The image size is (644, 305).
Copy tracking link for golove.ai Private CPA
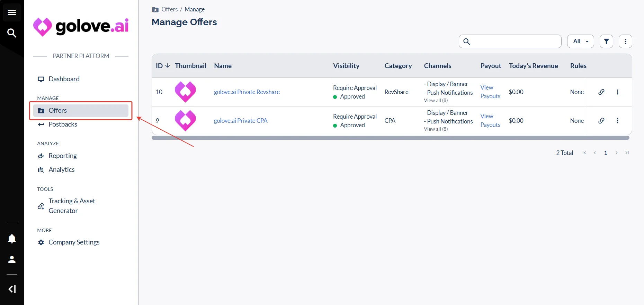click(x=601, y=121)
